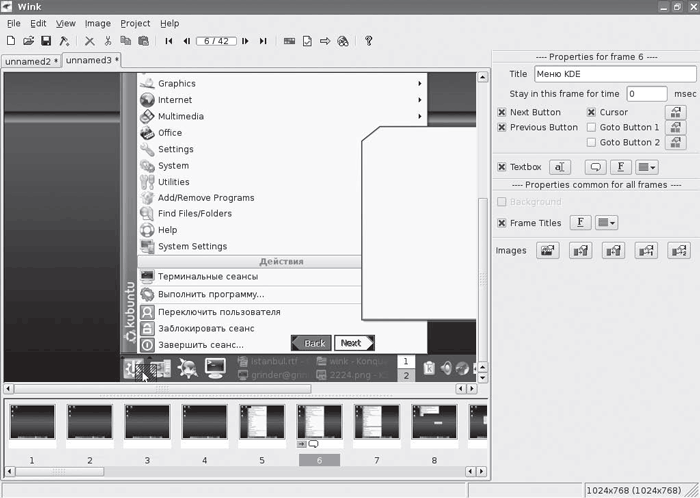Click the Textbox callout shape icon
Image resolution: width=700 pixels, height=498 pixels.
click(595, 168)
